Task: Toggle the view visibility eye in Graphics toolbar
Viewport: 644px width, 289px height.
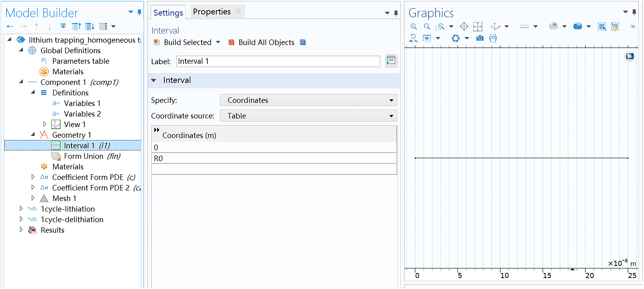Action: click(x=427, y=38)
